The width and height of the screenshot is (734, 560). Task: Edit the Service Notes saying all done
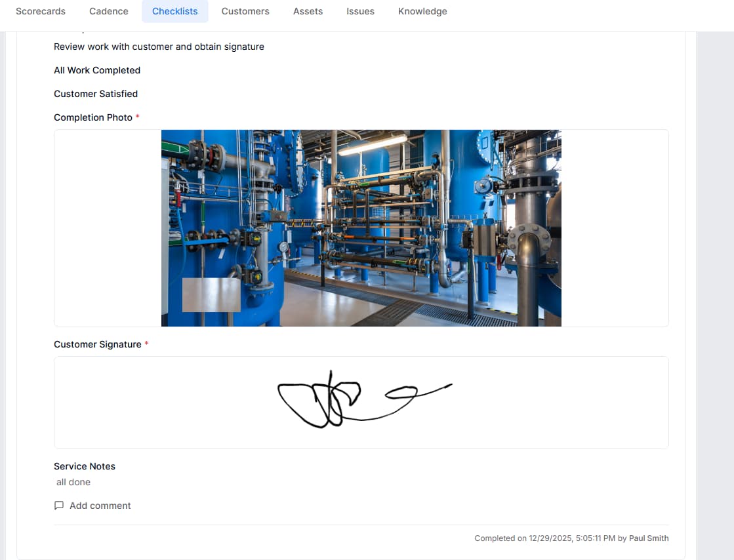[73, 482]
